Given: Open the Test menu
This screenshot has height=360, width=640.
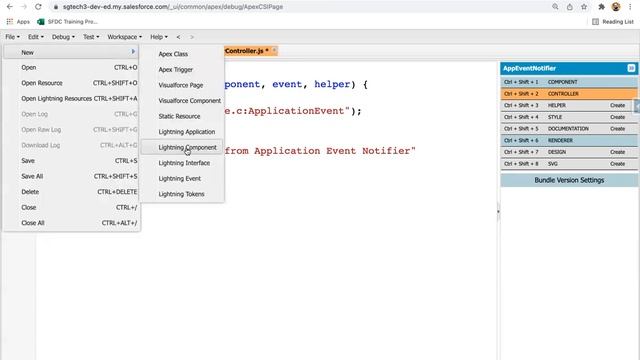Looking at the screenshot, I should click(x=91, y=37).
